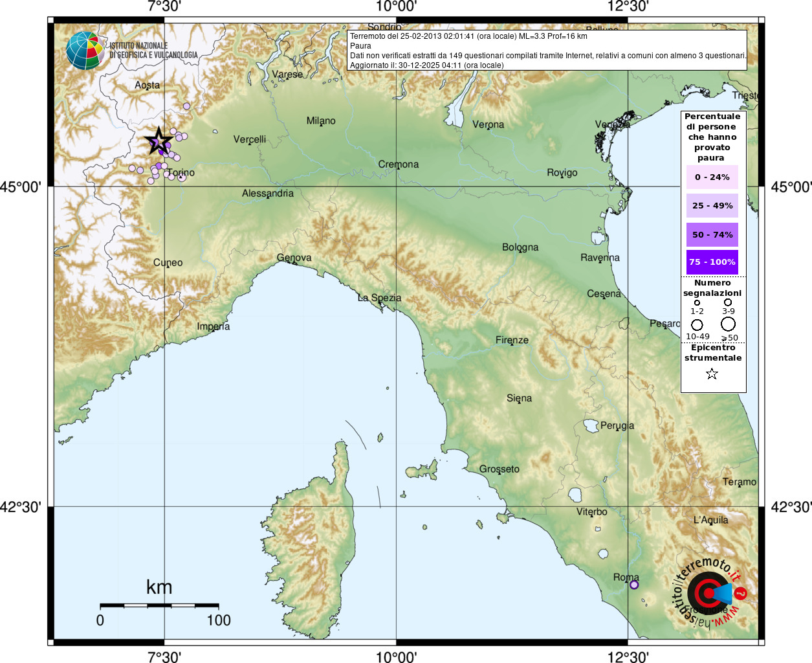
Task: Click the epicenter star marker on the map
Action: click(x=158, y=140)
